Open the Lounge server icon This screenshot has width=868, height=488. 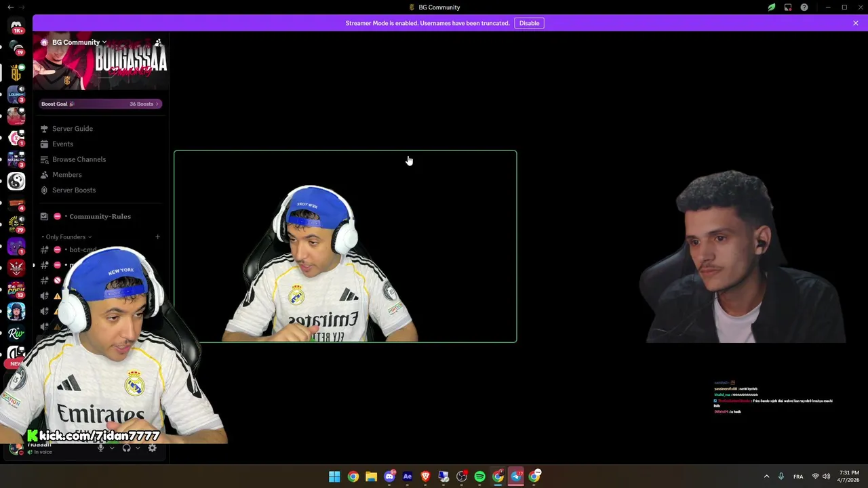coord(16,94)
